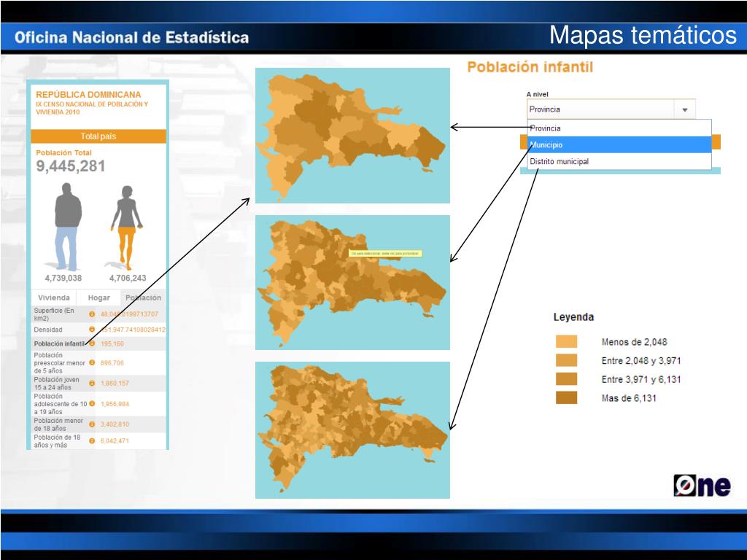
Task: Click the value 896,706
Action: click(112, 363)
